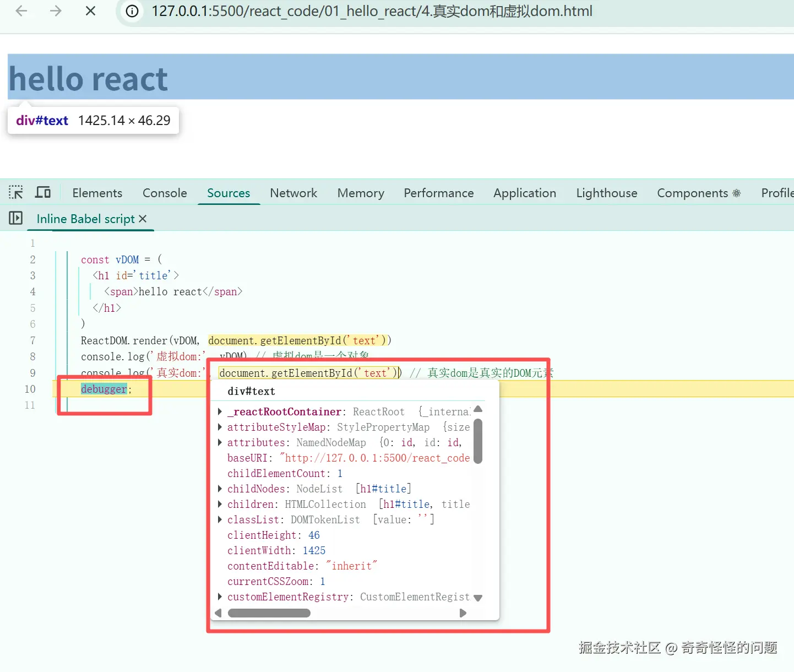This screenshot has height=672, width=794.
Task: Click the span hello react code on line 4
Action: point(173,291)
